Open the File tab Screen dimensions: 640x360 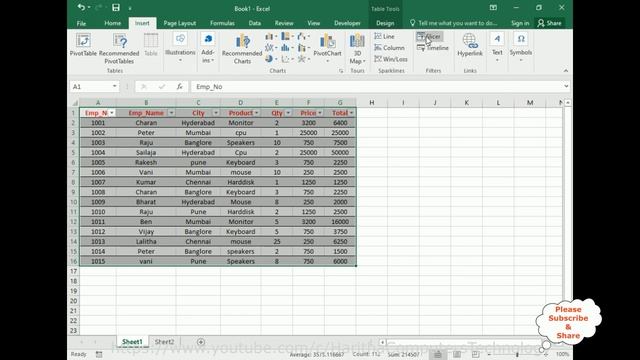pyautogui.click(x=81, y=23)
